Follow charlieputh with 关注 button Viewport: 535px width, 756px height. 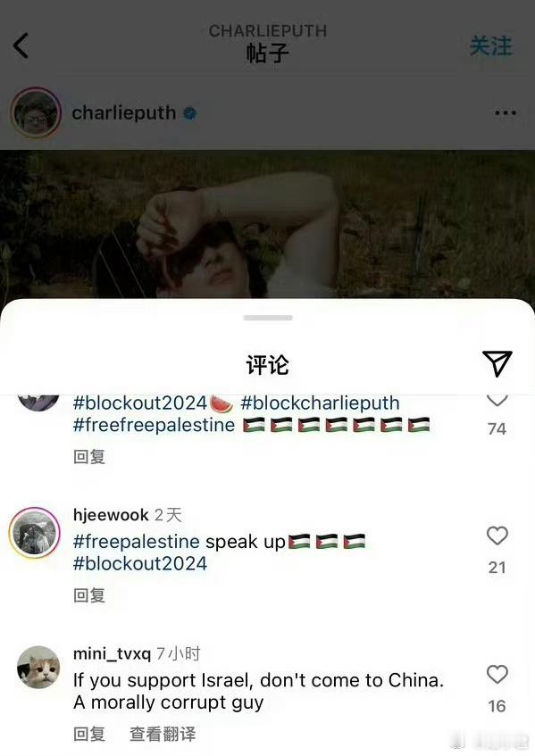[490, 46]
